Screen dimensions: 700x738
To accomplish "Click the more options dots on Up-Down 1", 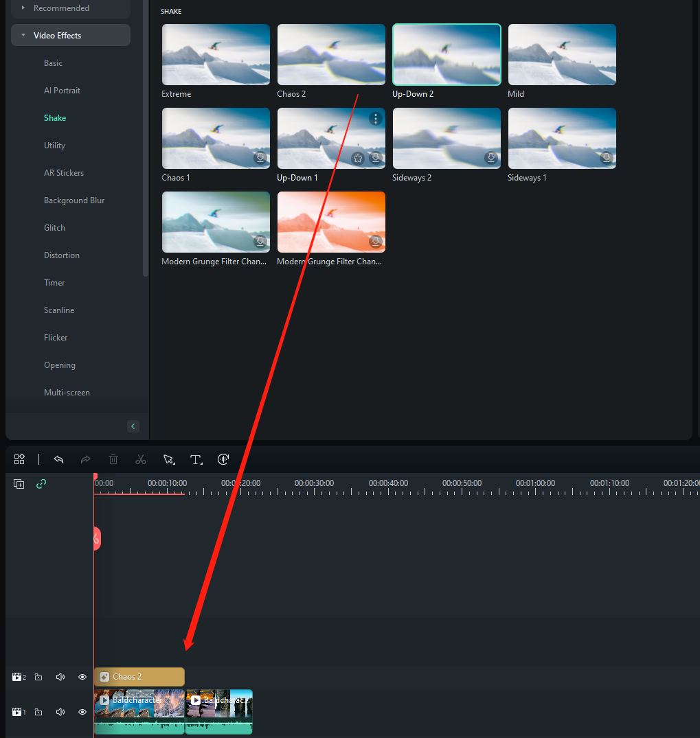I will point(375,119).
